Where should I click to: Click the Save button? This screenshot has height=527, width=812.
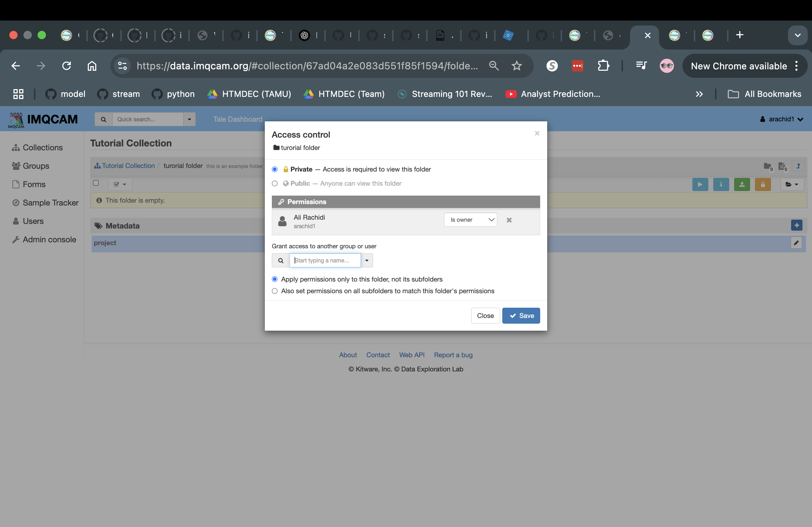[521, 315]
